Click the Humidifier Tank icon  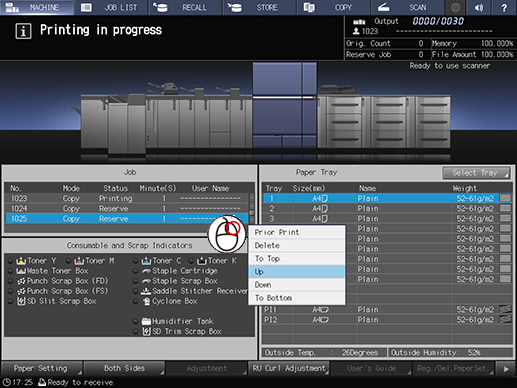click(146, 321)
